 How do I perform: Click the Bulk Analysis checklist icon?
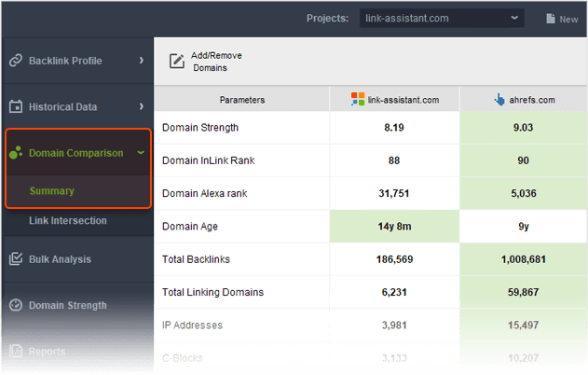click(16, 259)
